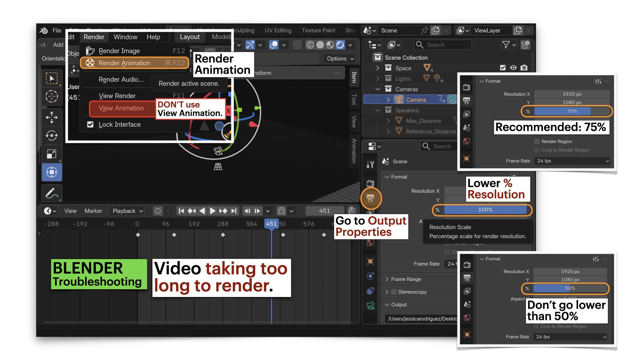Select the Cursor tool in toolbar
This screenshot has height=362, width=644.
(x=52, y=97)
